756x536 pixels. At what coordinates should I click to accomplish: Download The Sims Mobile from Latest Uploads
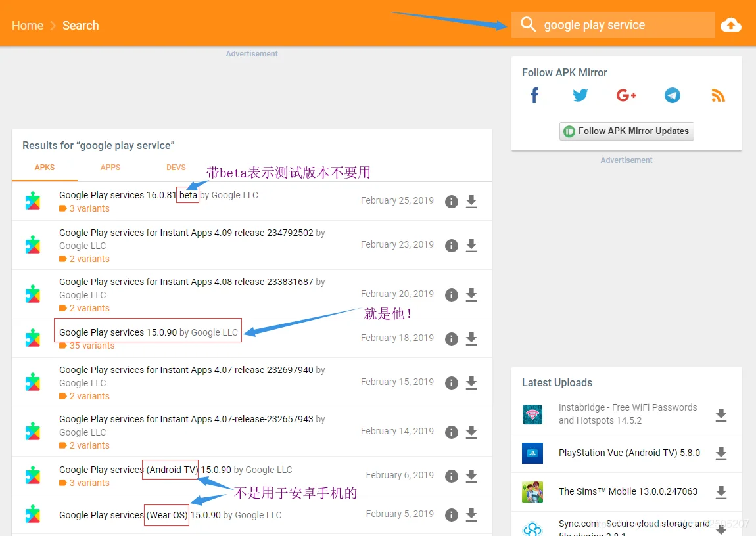click(721, 492)
